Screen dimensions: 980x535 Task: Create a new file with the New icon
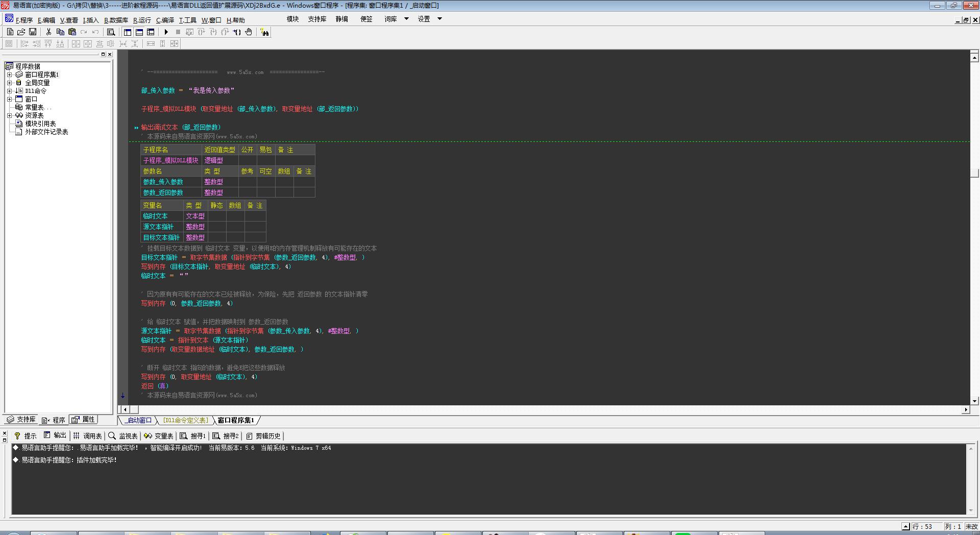[10, 32]
